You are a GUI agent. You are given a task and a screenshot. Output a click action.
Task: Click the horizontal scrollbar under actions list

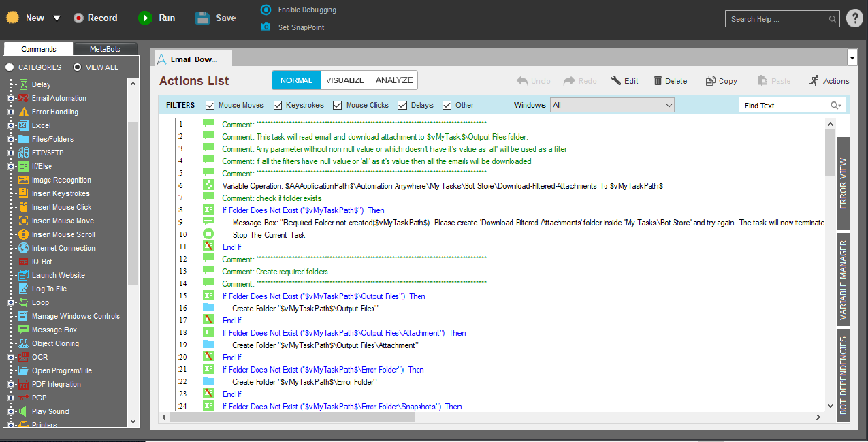click(x=291, y=417)
